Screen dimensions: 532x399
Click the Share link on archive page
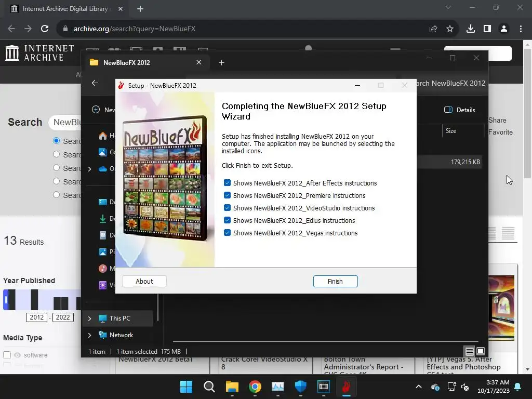(x=497, y=120)
